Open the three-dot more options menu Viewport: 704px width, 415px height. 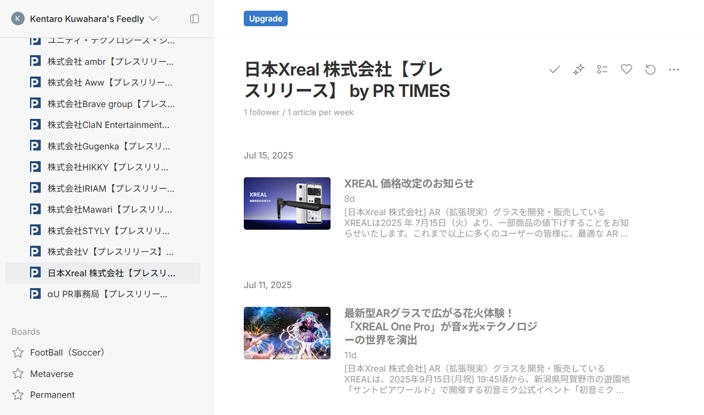click(674, 70)
